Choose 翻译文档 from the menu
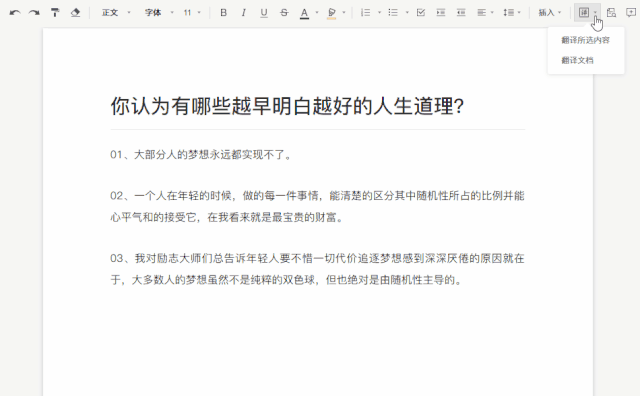The width and height of the screenshot is (640, 396). [x=577, y=60]
